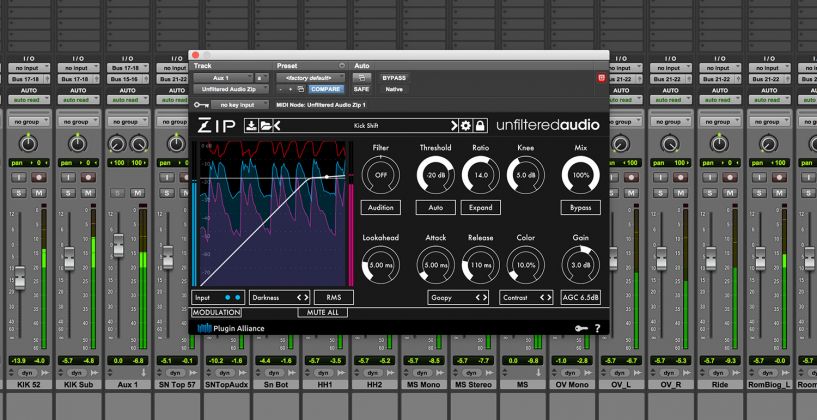Image resolution: width=817 pixels, height=420 pixels.
Task: Click the MUTE ALL button
Action: coord(323,312)
